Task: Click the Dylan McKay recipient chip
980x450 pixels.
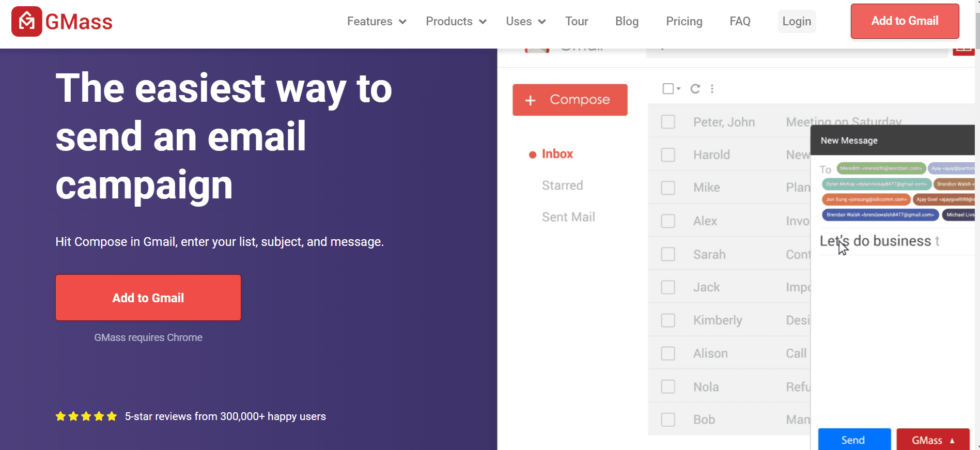Action: [x=877, y=184]
